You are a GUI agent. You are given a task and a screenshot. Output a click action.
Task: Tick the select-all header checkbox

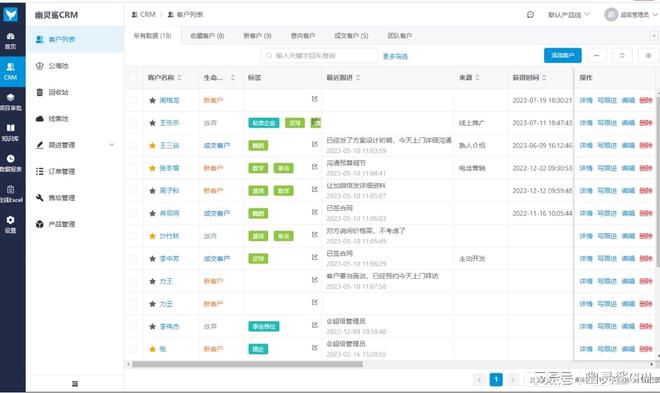point(133,77)
